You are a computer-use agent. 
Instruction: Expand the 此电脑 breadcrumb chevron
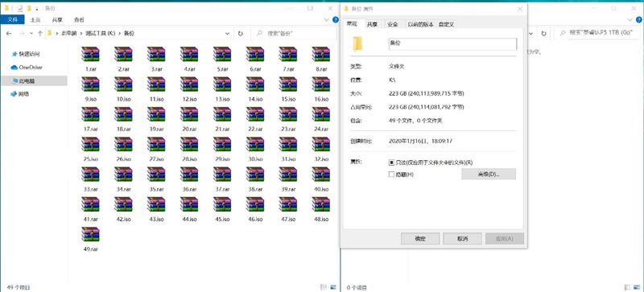(x=82, y=33)
